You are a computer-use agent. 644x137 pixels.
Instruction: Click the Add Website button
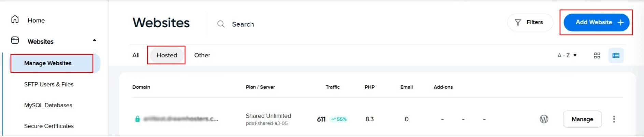(x=596, y=22)
